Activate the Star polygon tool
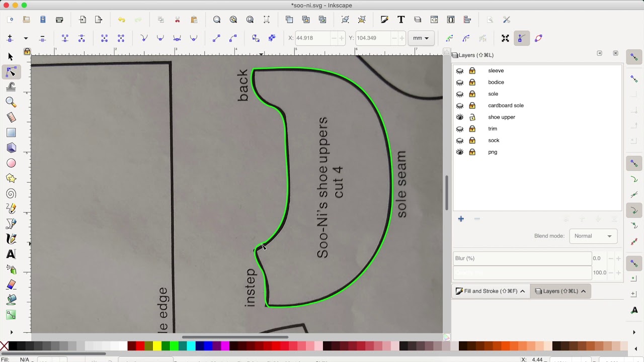 [x=11, y=178]
